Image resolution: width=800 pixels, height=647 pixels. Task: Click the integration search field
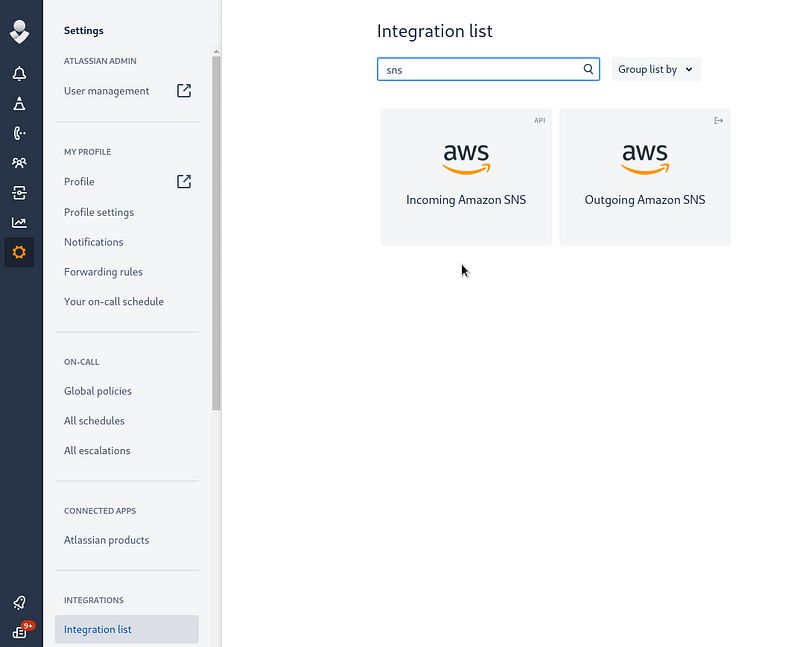click(488, 69)
